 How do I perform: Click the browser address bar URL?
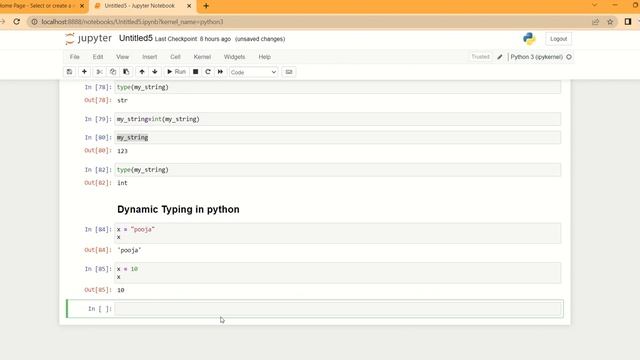click(x=132, y=22)
